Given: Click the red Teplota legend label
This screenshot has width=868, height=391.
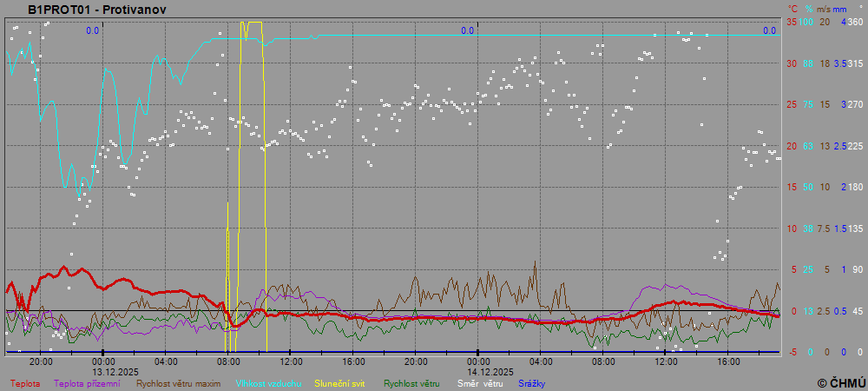Looking at the screenshot, I should [x=24, y=383].
